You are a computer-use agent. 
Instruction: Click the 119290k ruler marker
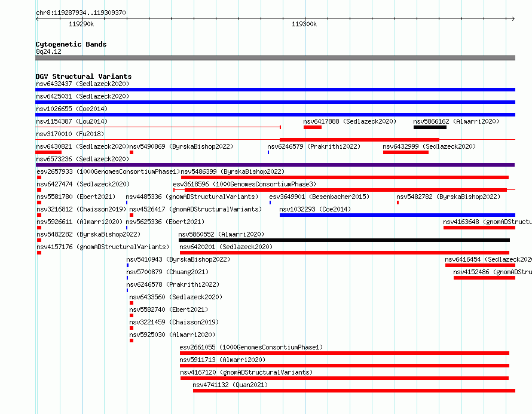81,24
